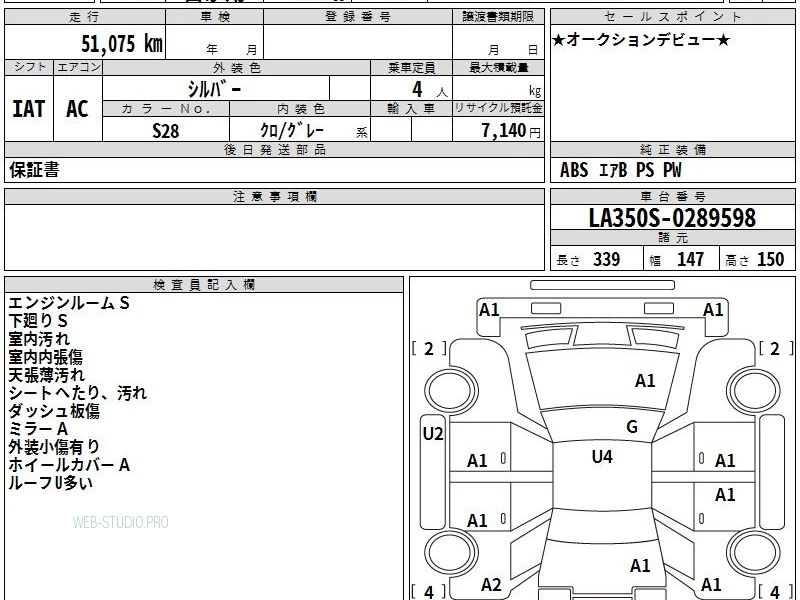Click the 車台番号 header
Viewport: 800px width, 600px height.
click(x=672, y=196)
